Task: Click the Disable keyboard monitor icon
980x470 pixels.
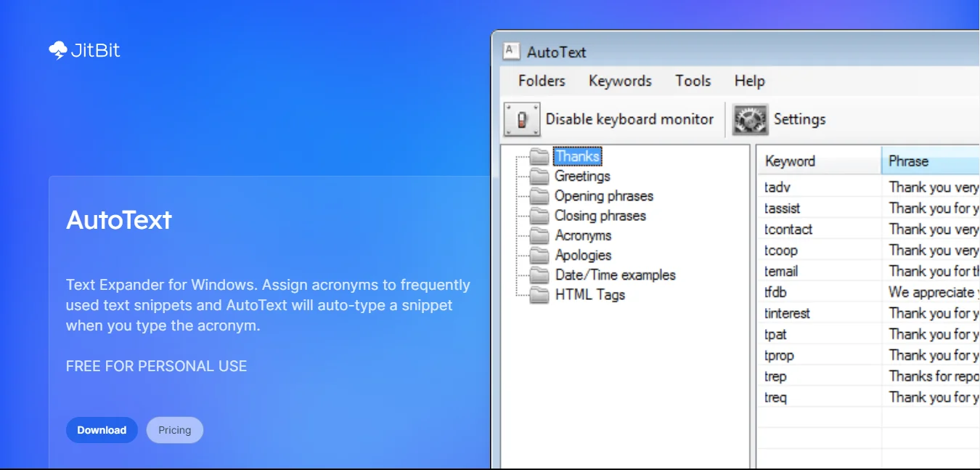Action: tap(522, 119)
